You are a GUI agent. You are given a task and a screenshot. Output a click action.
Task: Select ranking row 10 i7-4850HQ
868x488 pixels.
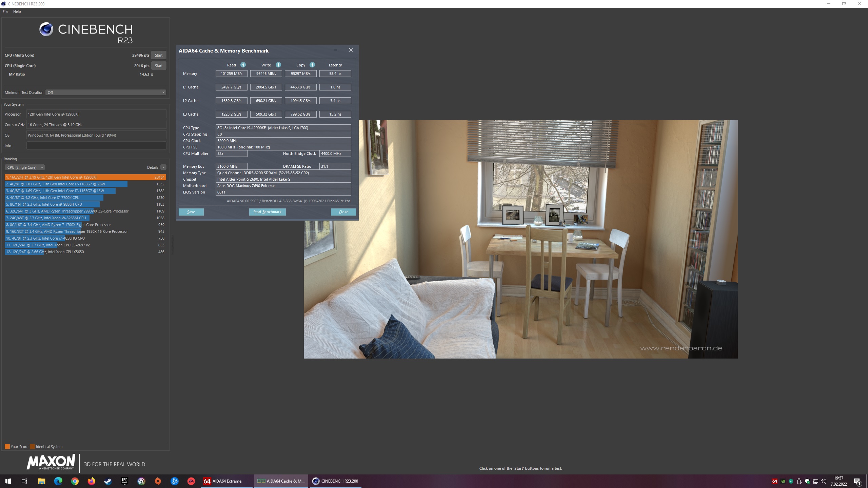pyautogui.click(x=85, y=238)
